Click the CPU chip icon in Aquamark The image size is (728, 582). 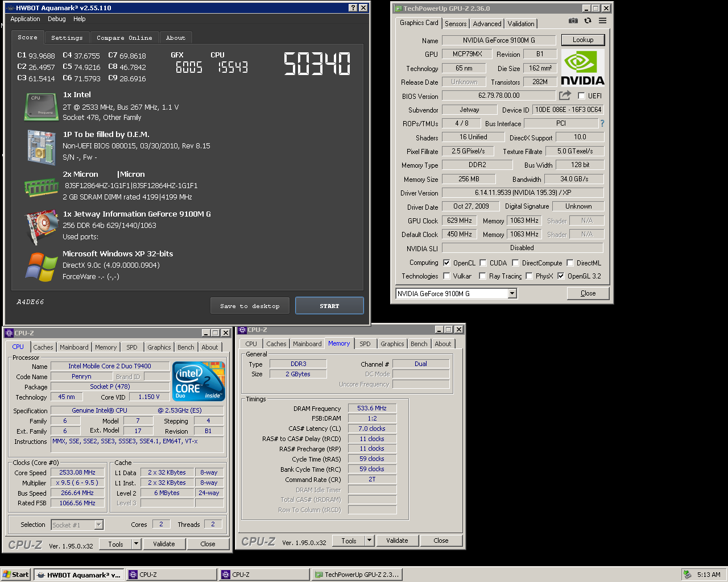[x=41, y=107]
